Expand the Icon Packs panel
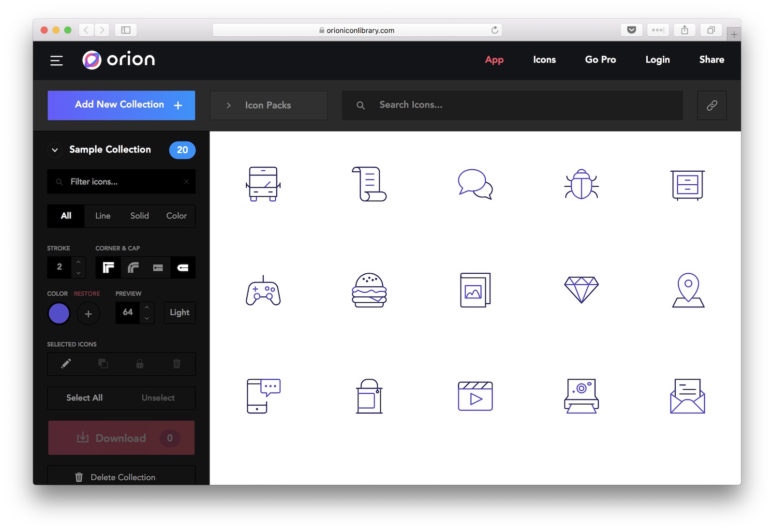 click(229, 105)
